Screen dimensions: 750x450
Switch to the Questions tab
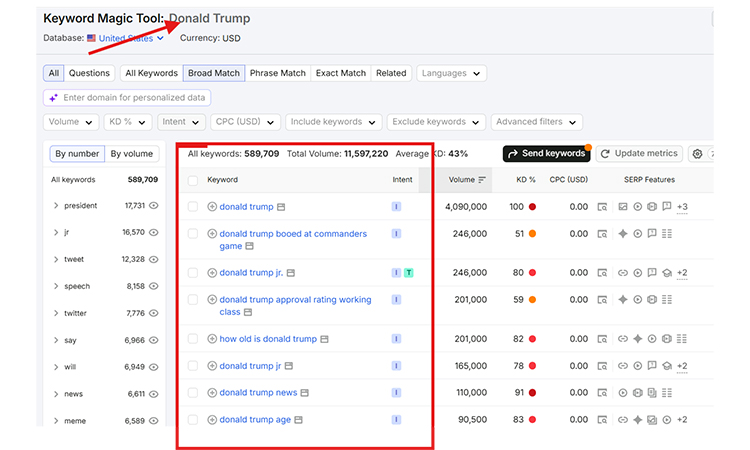[89, 73]
